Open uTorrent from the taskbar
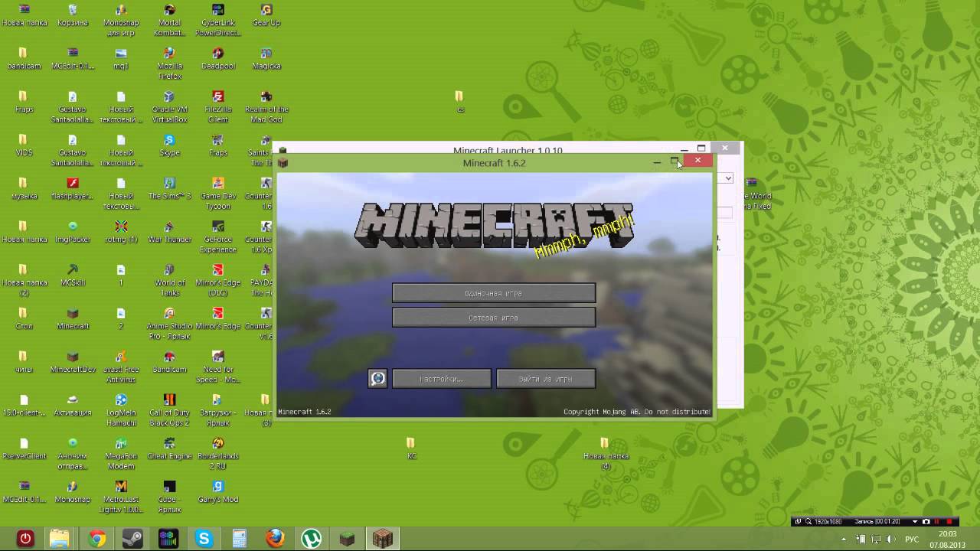This screenshot has height=551, width=980. pyautogui.click(x=311, y=539)
